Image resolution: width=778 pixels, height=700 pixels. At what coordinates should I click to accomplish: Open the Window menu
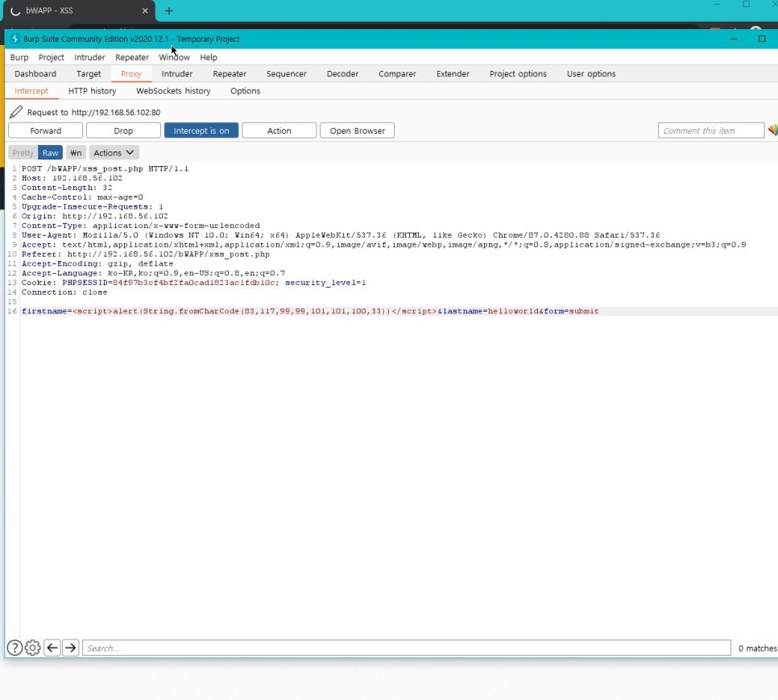coord(174,57)
